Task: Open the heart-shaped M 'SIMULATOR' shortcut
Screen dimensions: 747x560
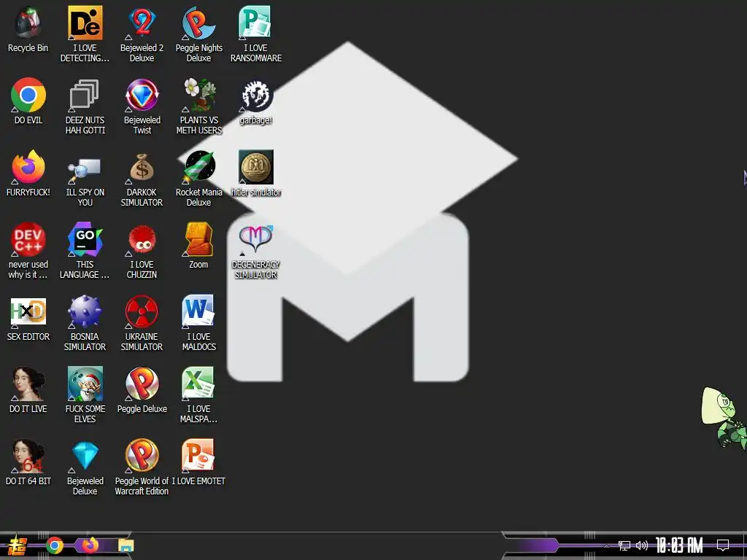Action: 256,239
